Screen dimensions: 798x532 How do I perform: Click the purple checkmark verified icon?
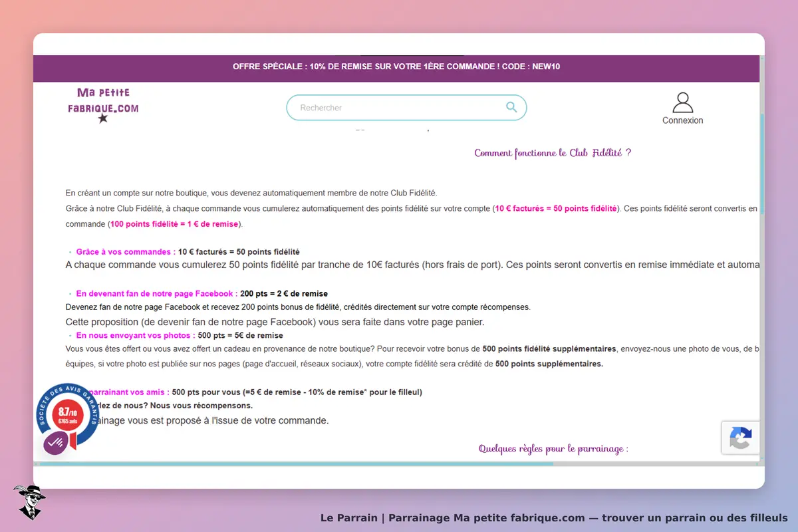[x=55, y=442]
